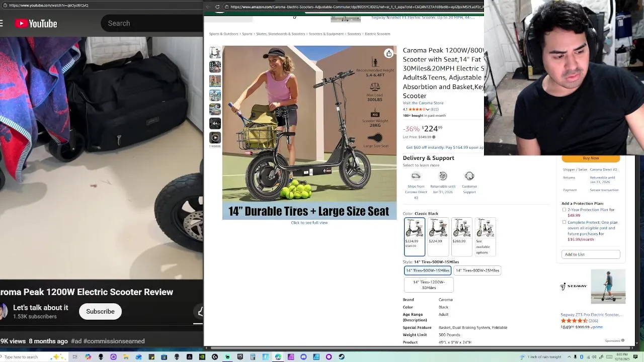
Task: Open Scooters & Equipment breadcrumb
Action: 326,34
